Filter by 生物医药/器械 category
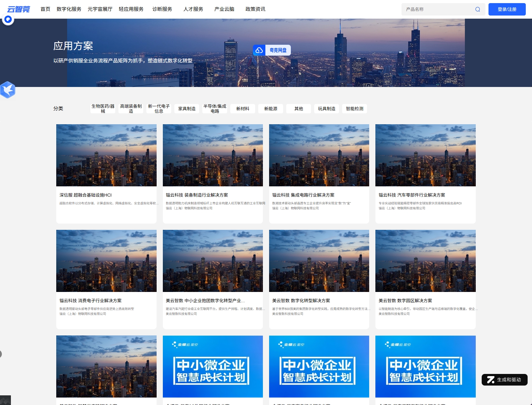The height and width of the screenshot is (405, 532). click(x=103, y=109)
